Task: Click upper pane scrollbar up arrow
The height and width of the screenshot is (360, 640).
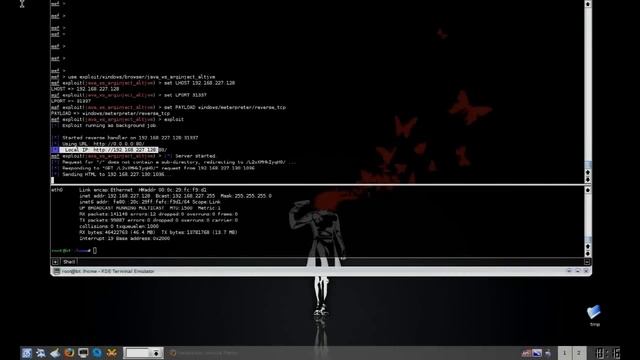Action: pyautogui.click(x=588, y=4)
